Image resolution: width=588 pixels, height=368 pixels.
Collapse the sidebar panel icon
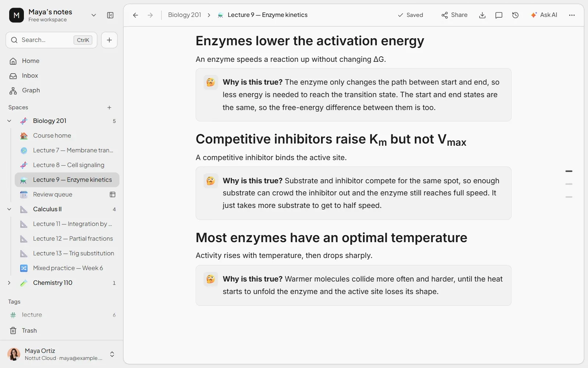pos(110,15)
